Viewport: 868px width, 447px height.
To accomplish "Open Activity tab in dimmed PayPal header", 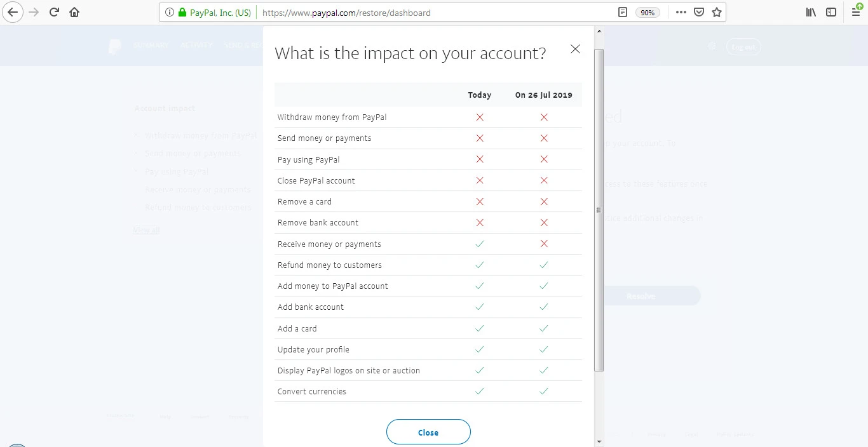I will (x=196, y=46).
